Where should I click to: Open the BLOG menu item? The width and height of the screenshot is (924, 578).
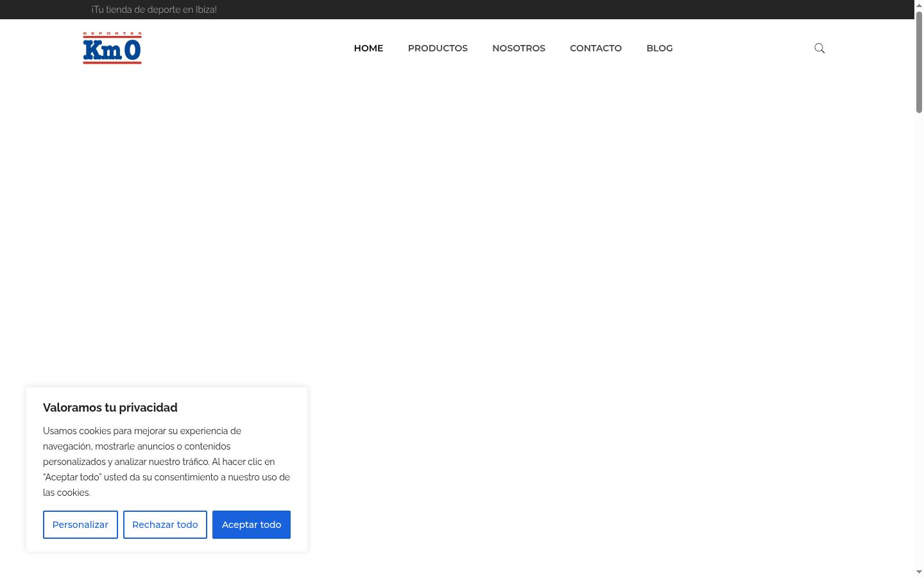coord(660,48)
